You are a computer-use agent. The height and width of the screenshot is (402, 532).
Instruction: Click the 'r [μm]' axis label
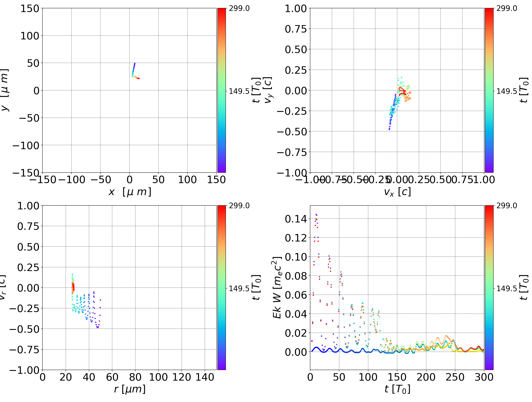[130, 389]
